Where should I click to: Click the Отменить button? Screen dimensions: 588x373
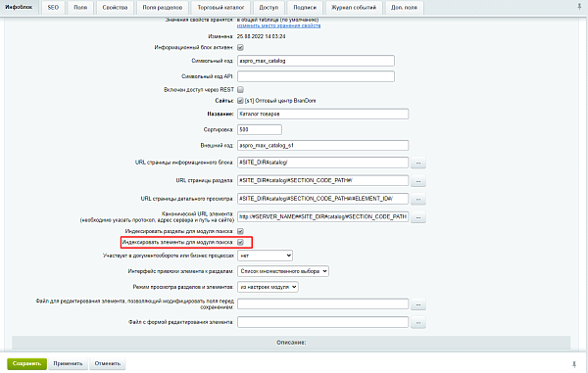pyautogui.click(x=107, y=363)
